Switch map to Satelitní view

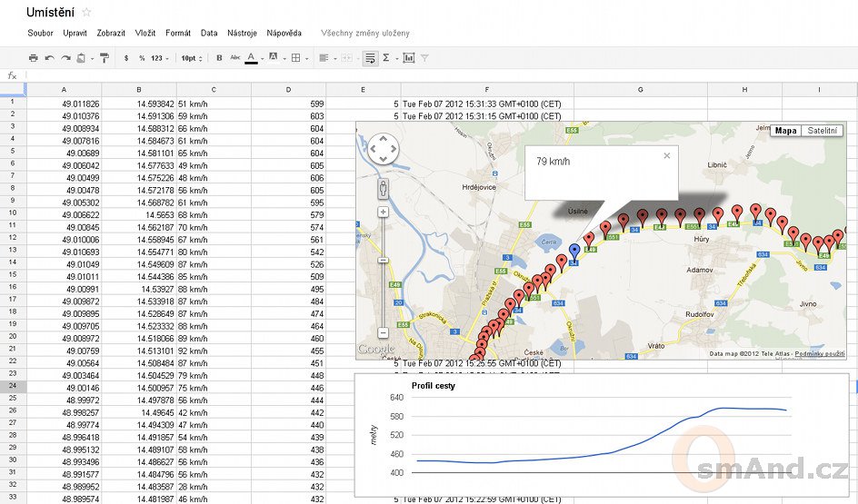822,131
